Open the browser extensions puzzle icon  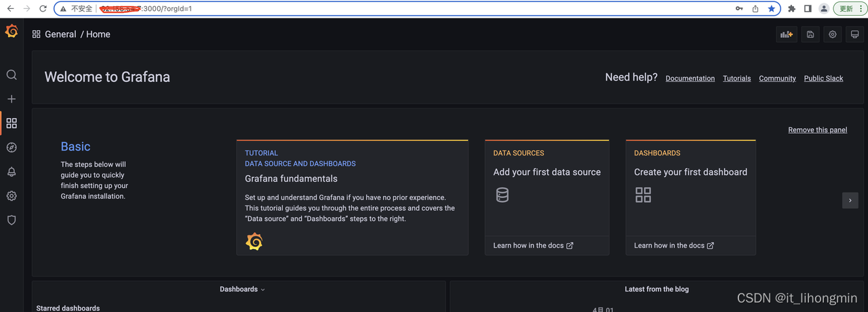(791, 9)
